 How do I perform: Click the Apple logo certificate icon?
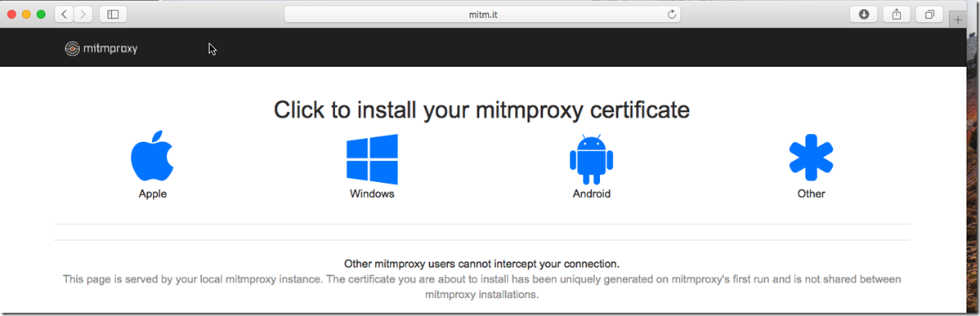pyautogui.click(x=152, y=156)
